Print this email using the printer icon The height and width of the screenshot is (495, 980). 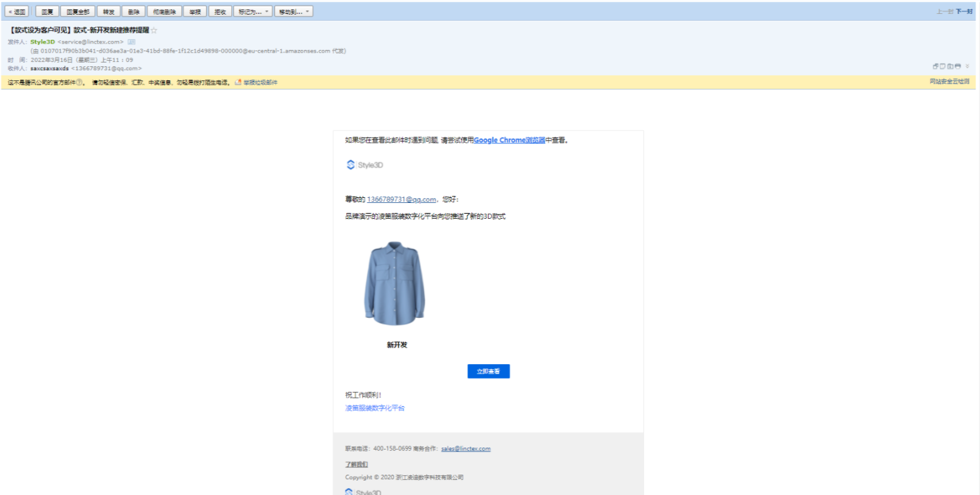[958, 66]
